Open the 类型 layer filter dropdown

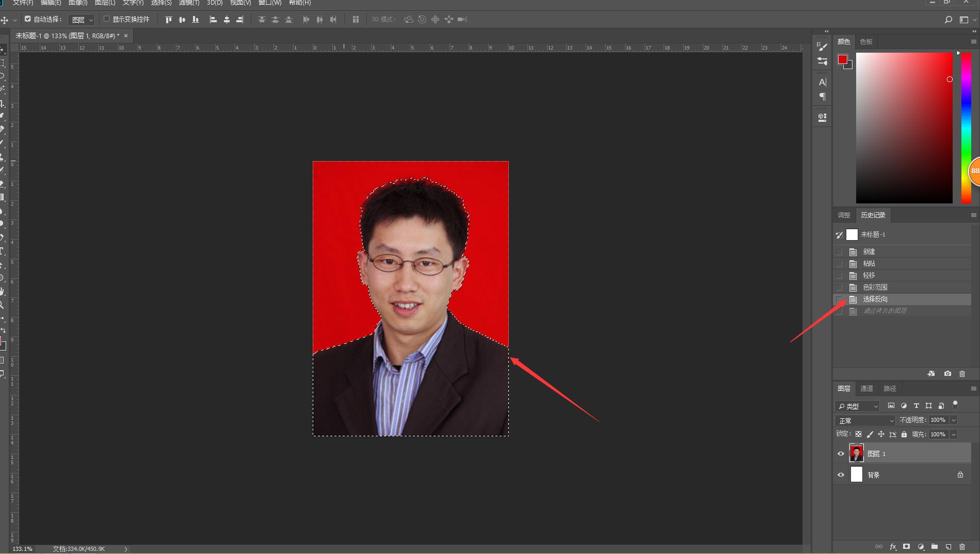pos(858,406)
